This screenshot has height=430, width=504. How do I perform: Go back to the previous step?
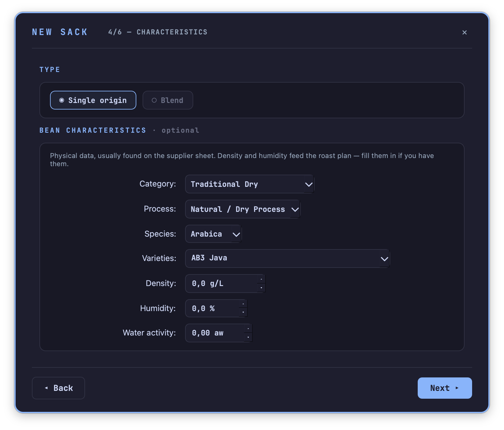point(58,388)
